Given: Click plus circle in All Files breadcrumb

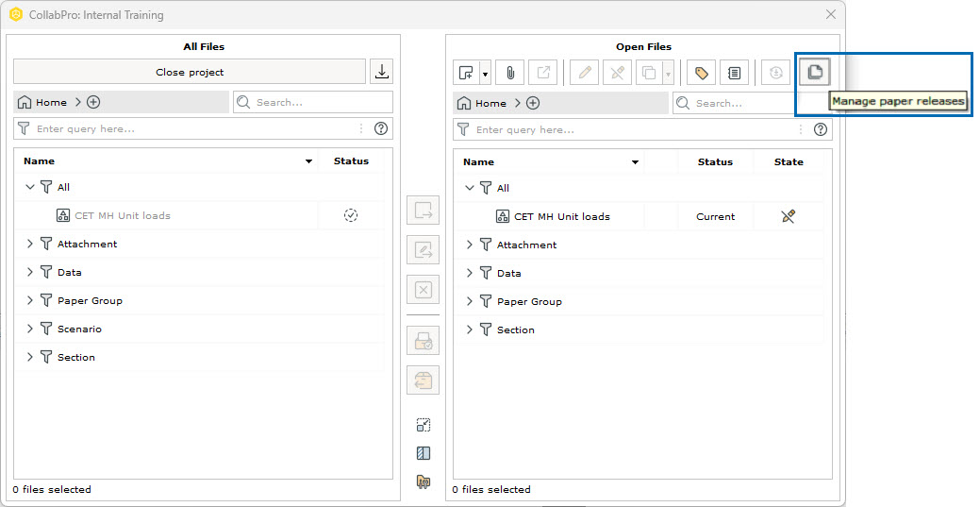Looking at the screenshot, I should [x=93, y=102].
